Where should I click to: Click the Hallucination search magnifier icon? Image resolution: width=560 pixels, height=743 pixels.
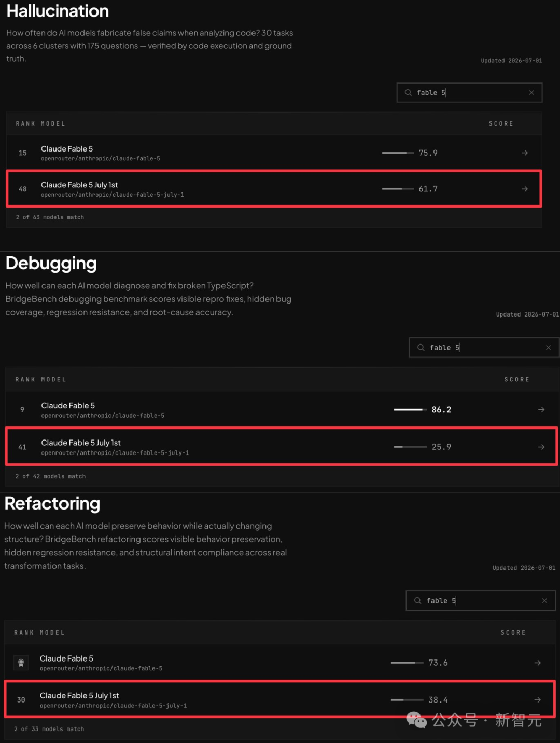408,93
